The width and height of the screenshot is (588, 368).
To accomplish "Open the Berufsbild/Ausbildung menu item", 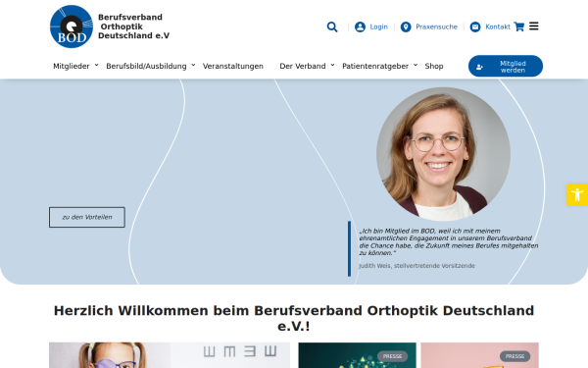I will click(146, 66).
